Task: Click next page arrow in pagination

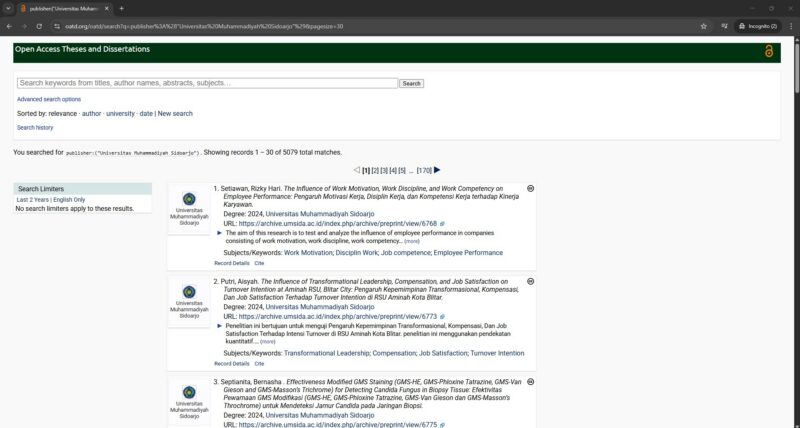Action: (437, 170)
